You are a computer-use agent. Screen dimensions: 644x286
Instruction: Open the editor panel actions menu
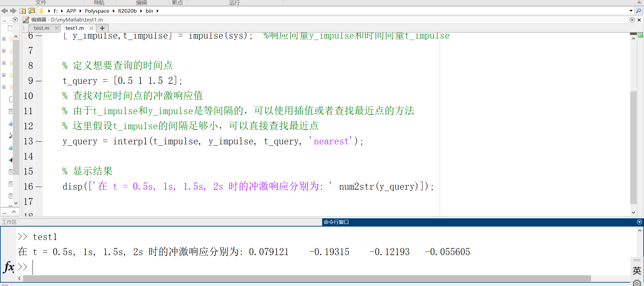click(x=632, y=20)
